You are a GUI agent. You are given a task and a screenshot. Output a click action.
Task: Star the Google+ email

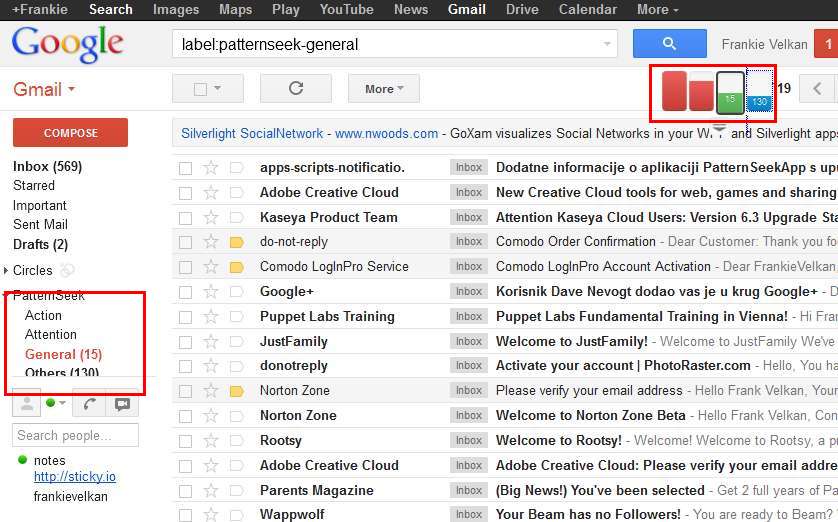coord(211,292)
